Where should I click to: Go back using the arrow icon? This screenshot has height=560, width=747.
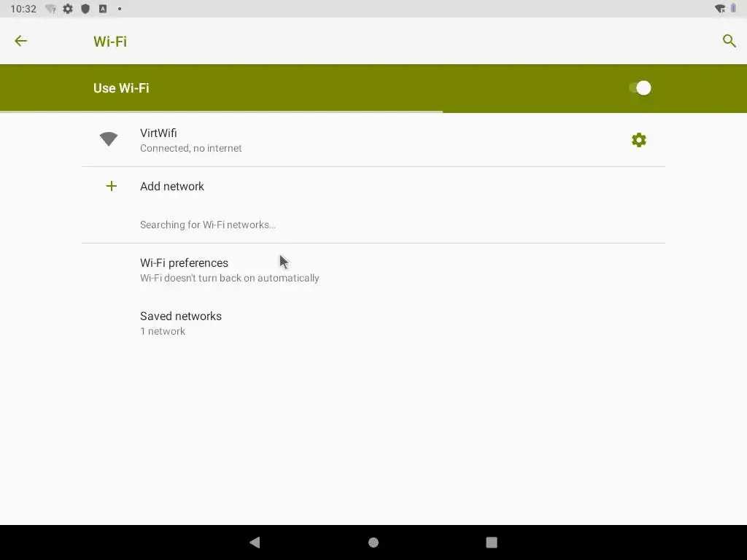[x=20, y=41]
